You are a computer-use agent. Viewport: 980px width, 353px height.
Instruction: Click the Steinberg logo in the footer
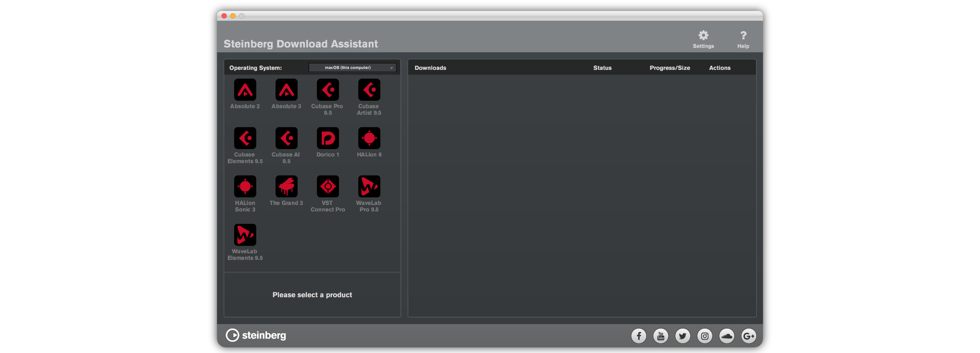pyautogui.click(x=256, y=335)
